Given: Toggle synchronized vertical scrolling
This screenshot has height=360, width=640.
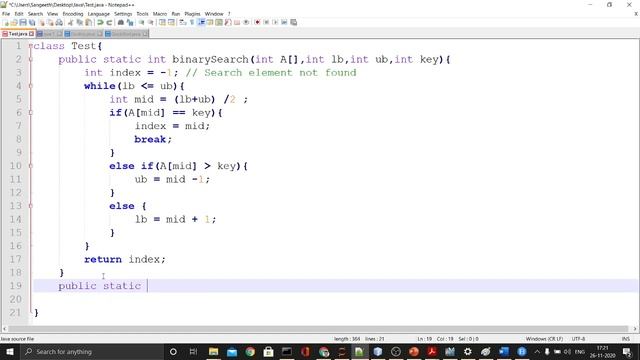Looking at the screenshot, I should tap(162, 22).
